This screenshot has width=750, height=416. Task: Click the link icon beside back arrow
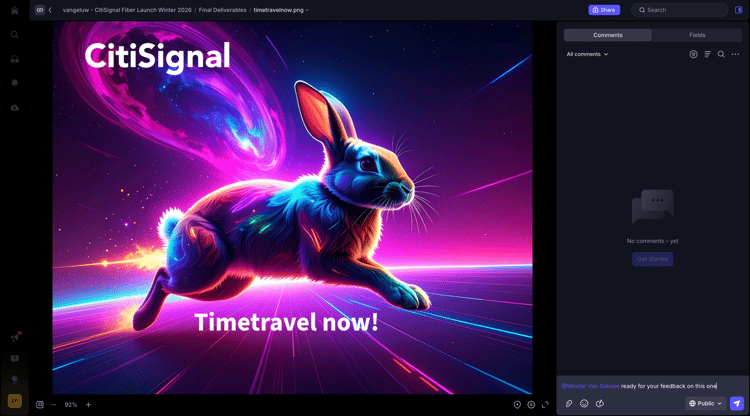pos(40,10)
